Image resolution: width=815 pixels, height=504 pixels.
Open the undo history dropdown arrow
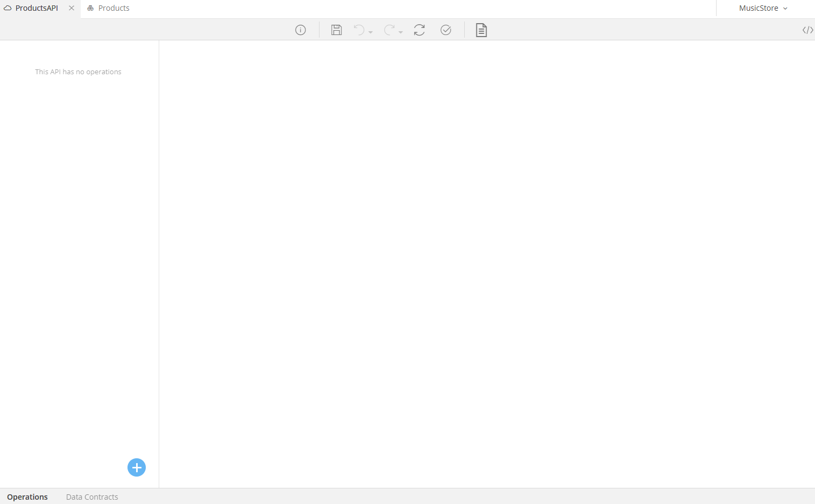pyautogui.click(x=370, y=31)
